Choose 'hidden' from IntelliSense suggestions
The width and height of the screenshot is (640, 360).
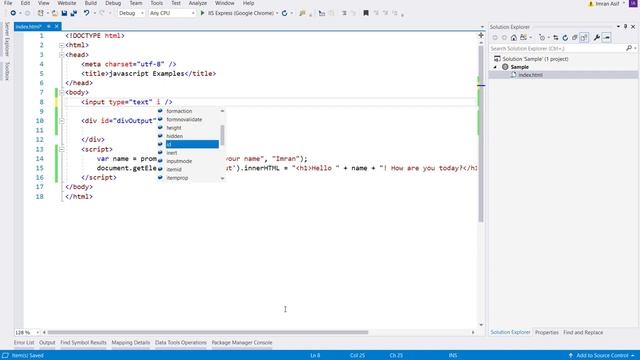[175, 136]
